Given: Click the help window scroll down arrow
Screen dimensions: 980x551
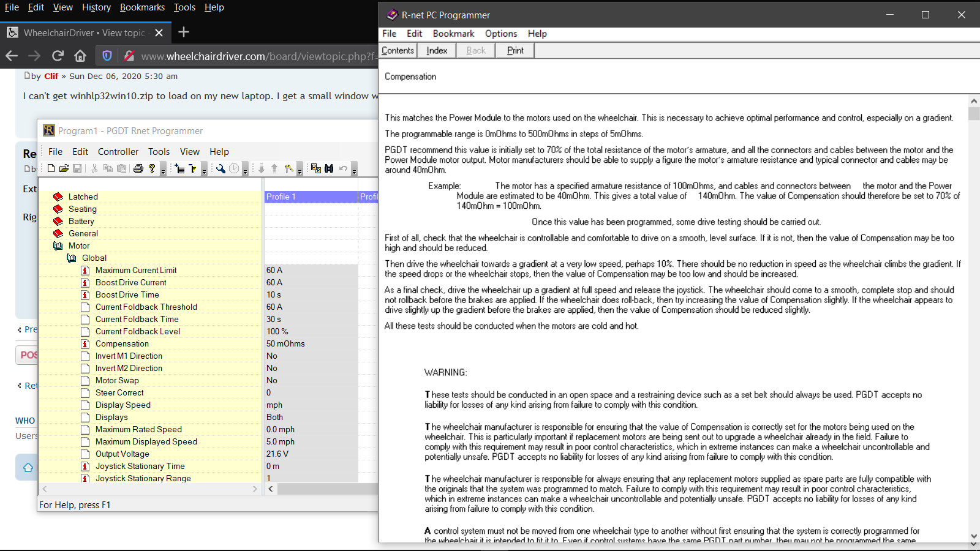Looking at the screenshot, I should coord(974,536).
